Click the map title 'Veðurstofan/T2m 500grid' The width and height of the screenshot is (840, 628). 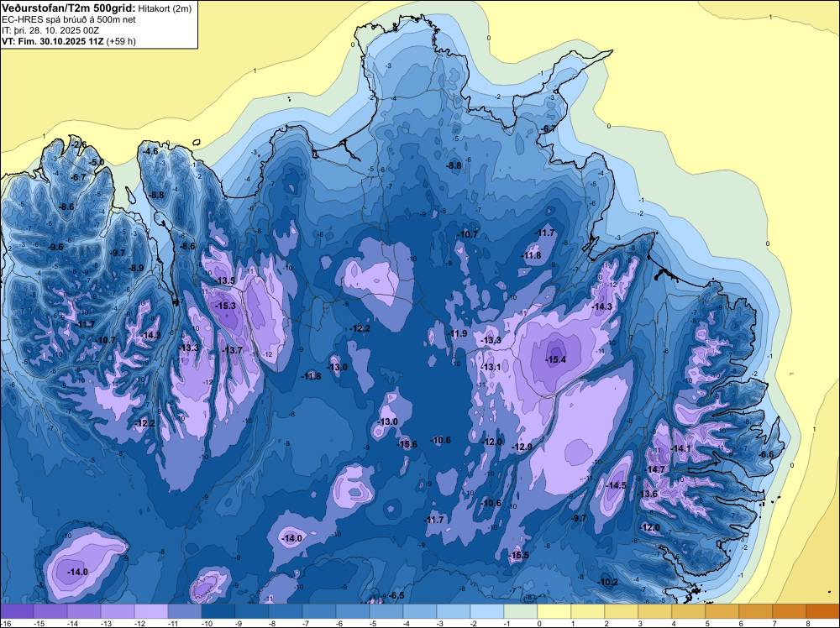point(68,7)
